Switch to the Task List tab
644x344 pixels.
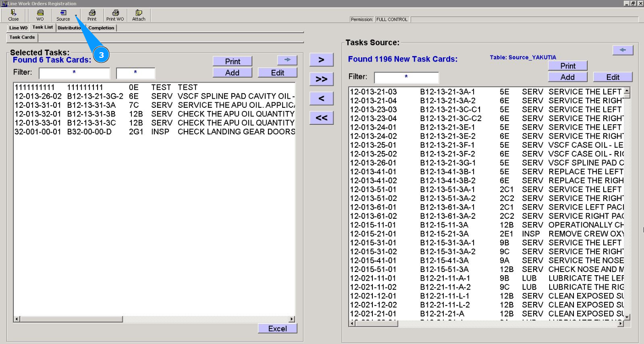coord(43,28)
